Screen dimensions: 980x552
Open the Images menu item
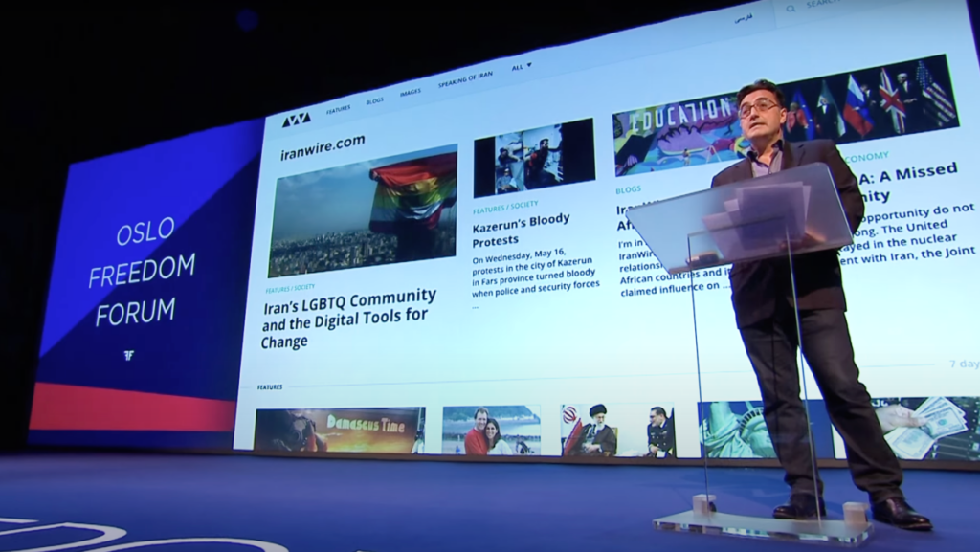tap(410, 93)
